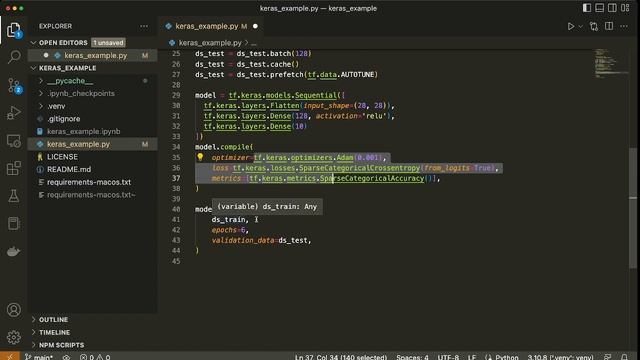Open the requirements-macos.txt~ backup file
This screenshot has height=360, width=640.
pos(91,195)
